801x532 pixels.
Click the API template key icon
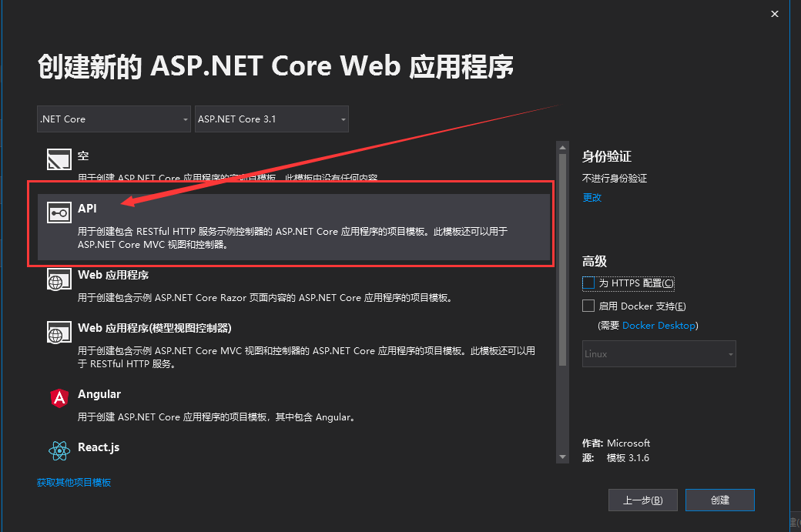pyautogui.click(x=59, y=213)
